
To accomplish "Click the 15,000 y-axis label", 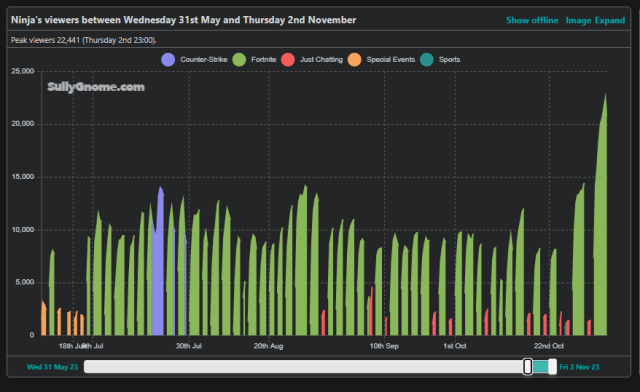I will point(23,177).
